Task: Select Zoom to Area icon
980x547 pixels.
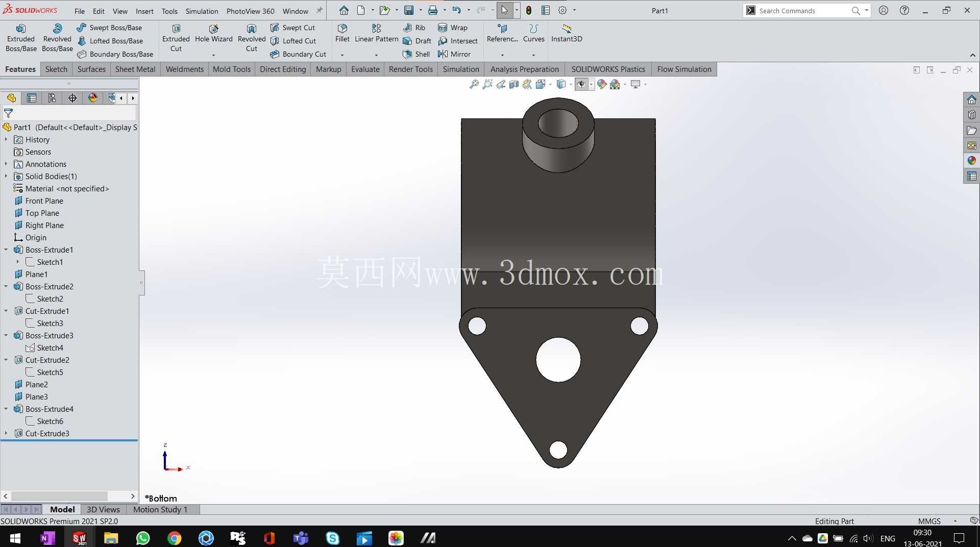Action: (487, 84)
